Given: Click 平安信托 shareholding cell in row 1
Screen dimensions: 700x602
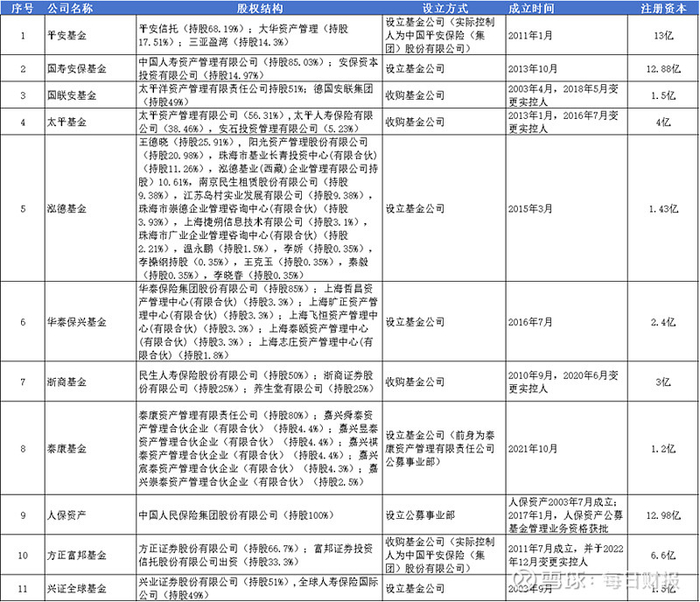Looking at the screenshot, I should 259,35.
